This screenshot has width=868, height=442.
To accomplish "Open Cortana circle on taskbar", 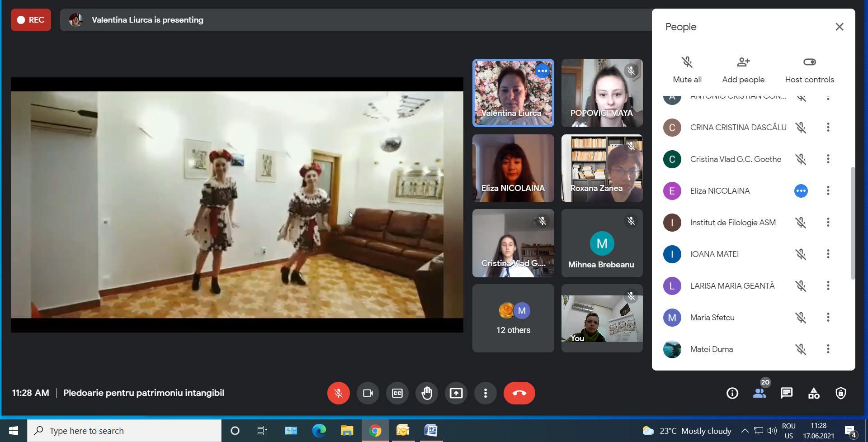I will (x=235, y=431).
